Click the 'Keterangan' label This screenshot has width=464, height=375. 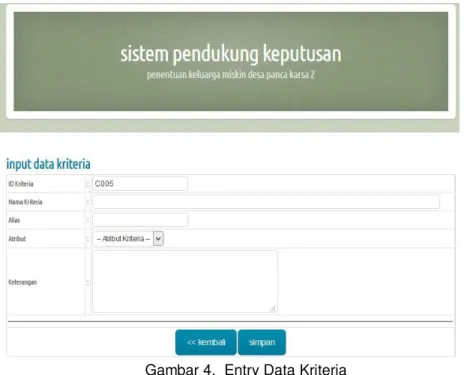(x=22, y=282)
